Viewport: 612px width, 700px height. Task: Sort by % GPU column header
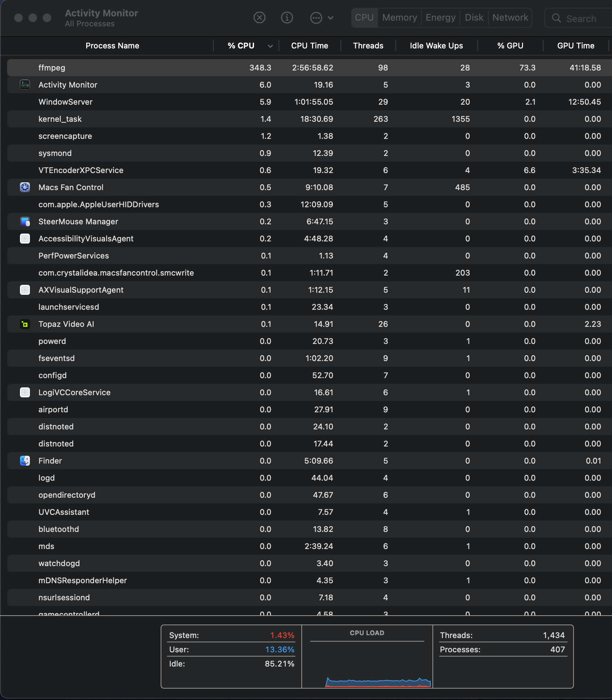(510, 46)
